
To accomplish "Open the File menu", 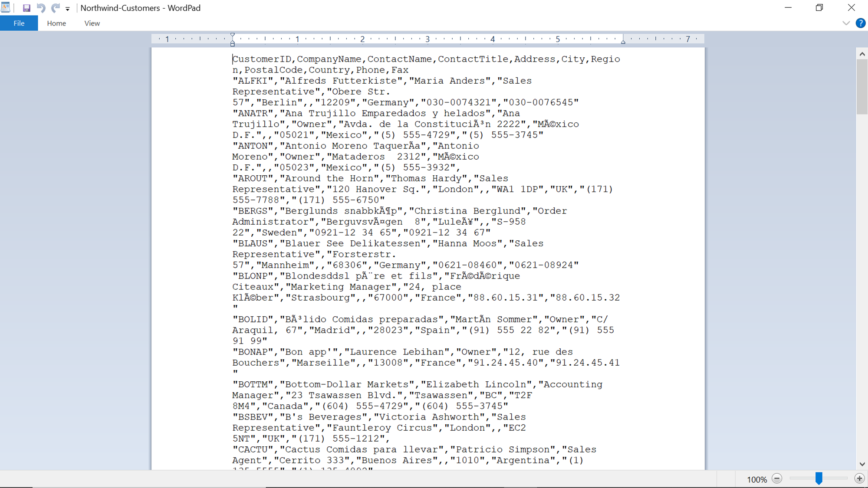I will (19, 23).
